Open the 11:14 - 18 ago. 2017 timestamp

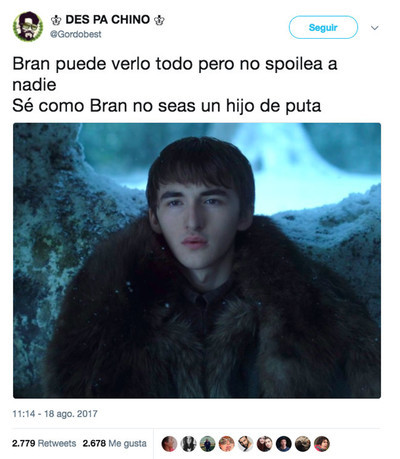tap(55, 414)
